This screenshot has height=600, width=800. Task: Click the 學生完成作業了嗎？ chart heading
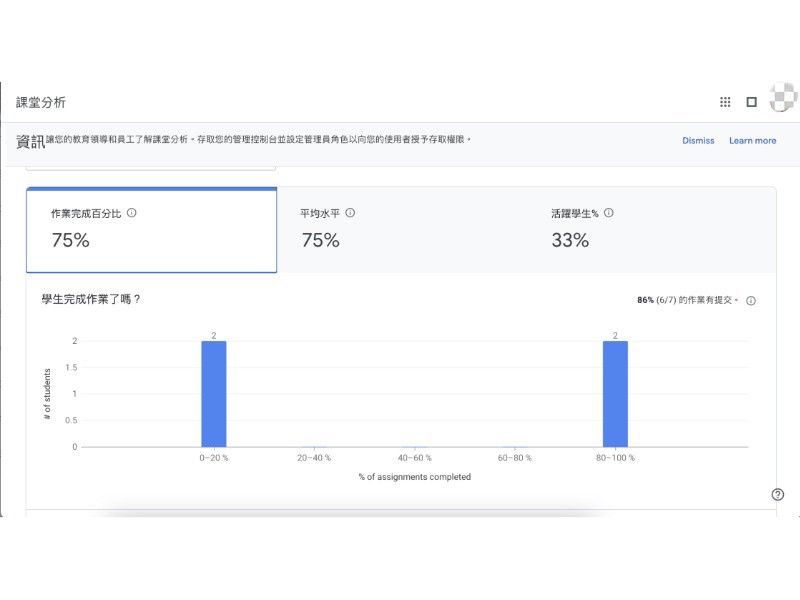[x=91, y=299]
